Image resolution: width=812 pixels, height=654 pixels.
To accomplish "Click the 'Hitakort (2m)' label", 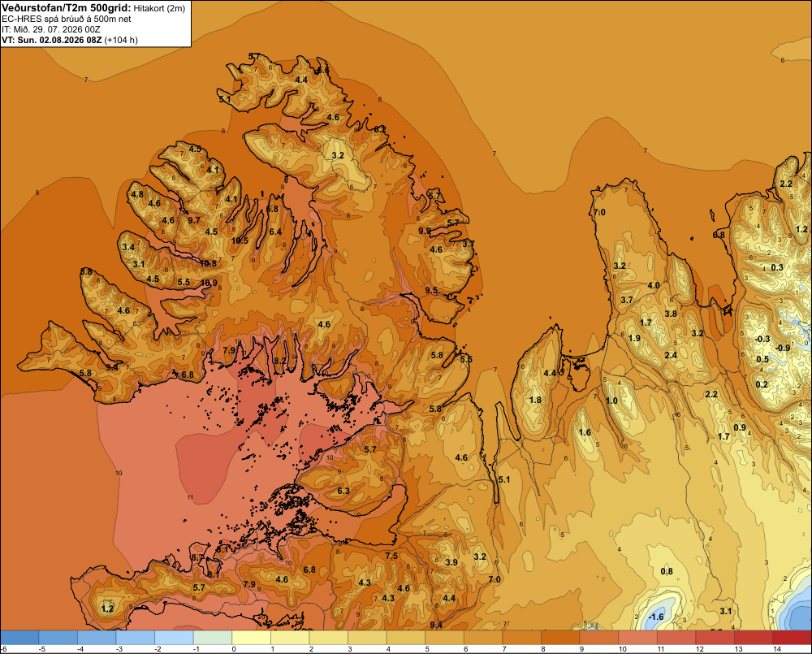I will pos(159,8).
